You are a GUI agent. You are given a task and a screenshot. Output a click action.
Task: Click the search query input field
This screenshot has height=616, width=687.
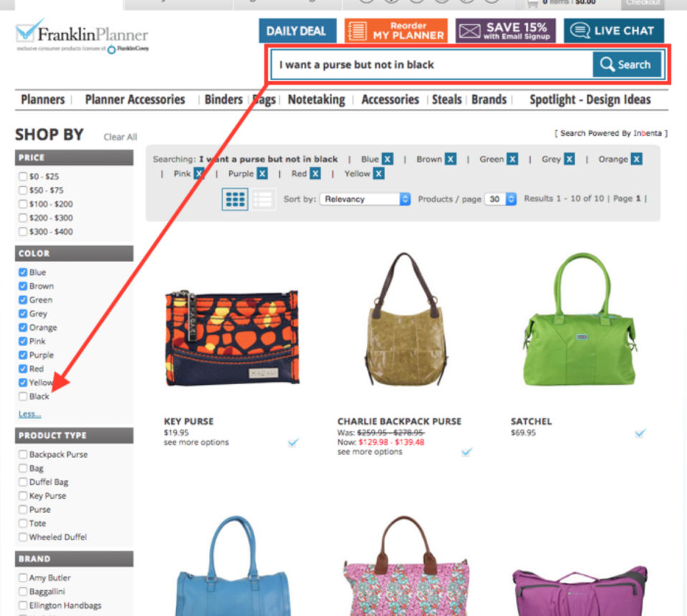(432, 65)
